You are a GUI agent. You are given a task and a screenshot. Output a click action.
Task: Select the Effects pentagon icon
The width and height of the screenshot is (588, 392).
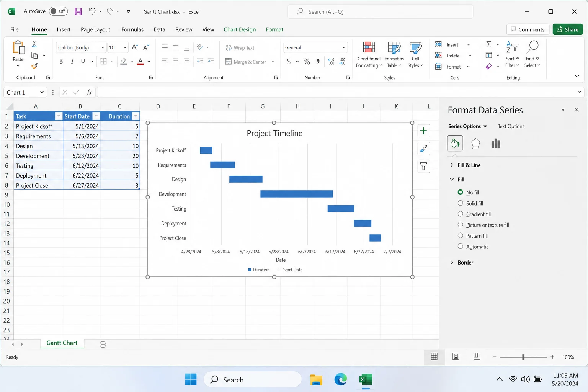click(x=475, y=144)
